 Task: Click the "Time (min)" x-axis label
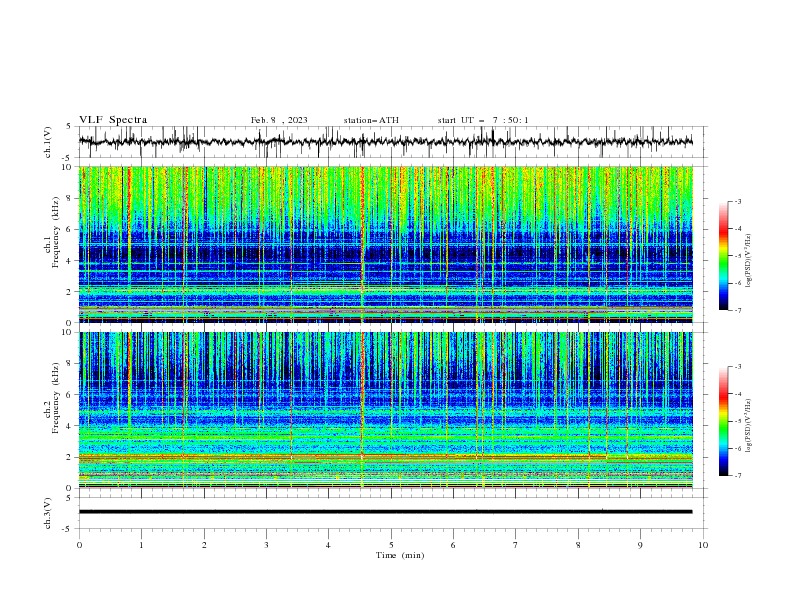click(x=400, y=555)
